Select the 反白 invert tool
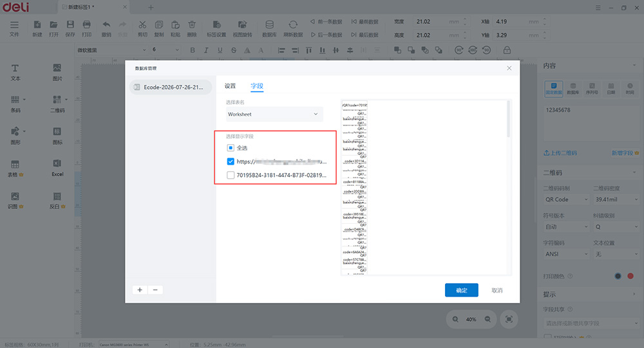The width and height of the screenshot is (644, 348). pyautogui.click(x=57, y=200)
